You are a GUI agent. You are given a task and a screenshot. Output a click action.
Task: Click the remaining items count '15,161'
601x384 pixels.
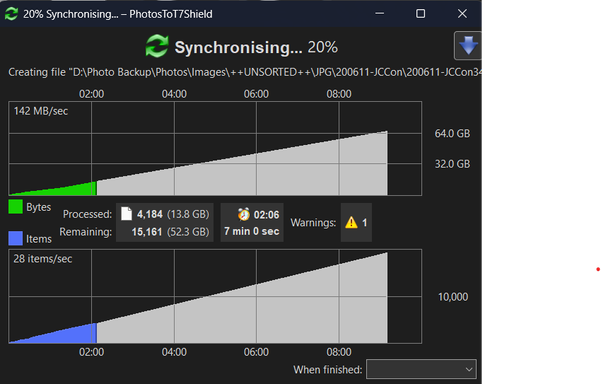(x=147, y=232)
